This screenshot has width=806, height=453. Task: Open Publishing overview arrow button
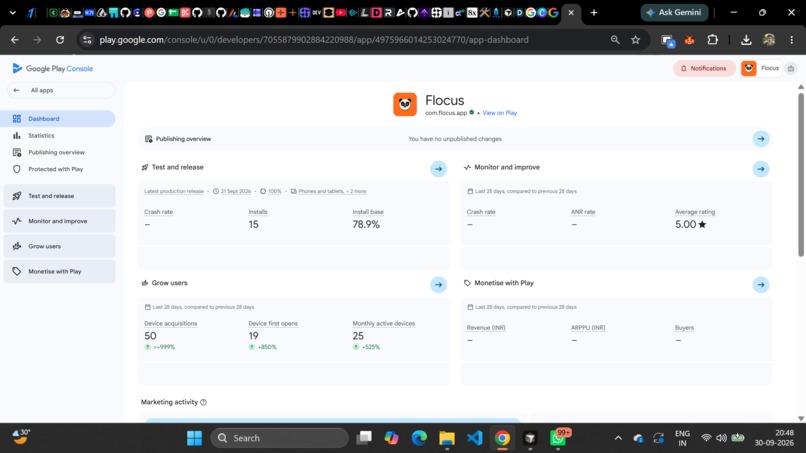point(761,139)
